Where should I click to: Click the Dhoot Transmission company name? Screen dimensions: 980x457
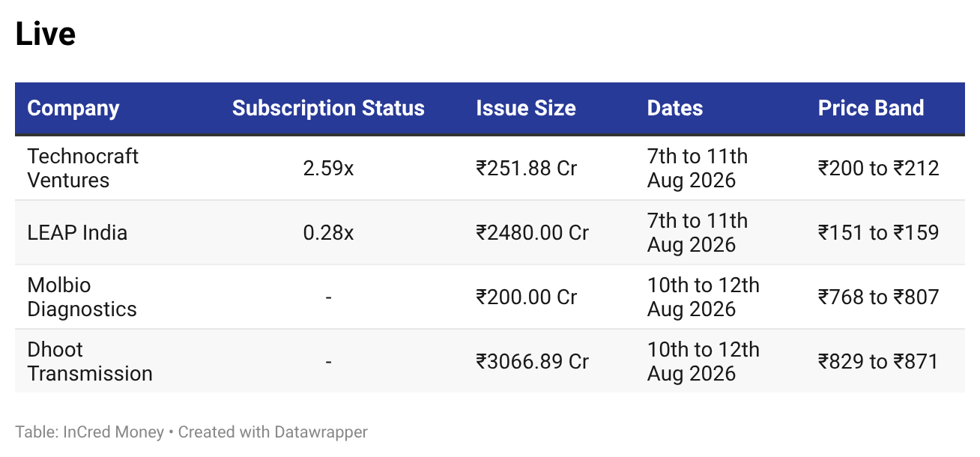click(x=90, y=361)
